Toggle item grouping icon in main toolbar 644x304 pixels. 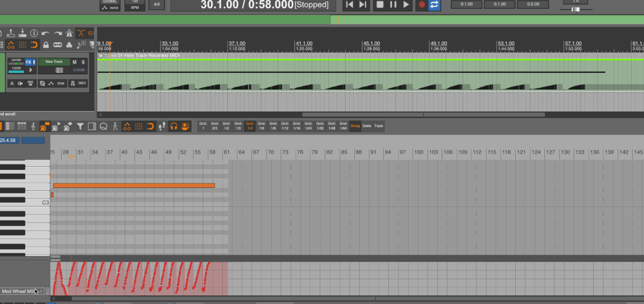(x=92, y=33)
